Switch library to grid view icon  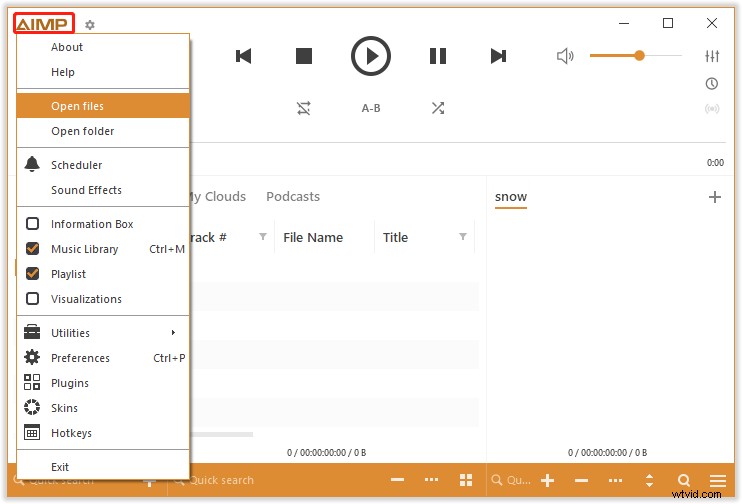(466, 480)
